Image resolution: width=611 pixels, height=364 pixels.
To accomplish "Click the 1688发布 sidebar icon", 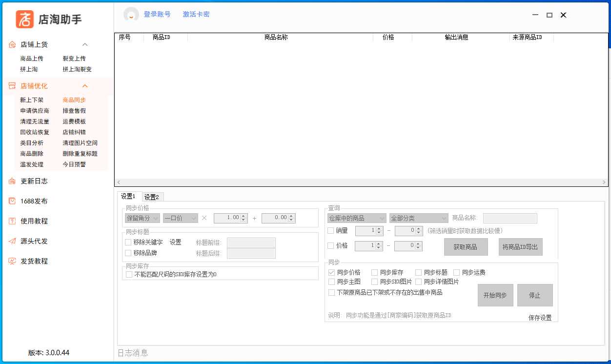I will point(12,201).
